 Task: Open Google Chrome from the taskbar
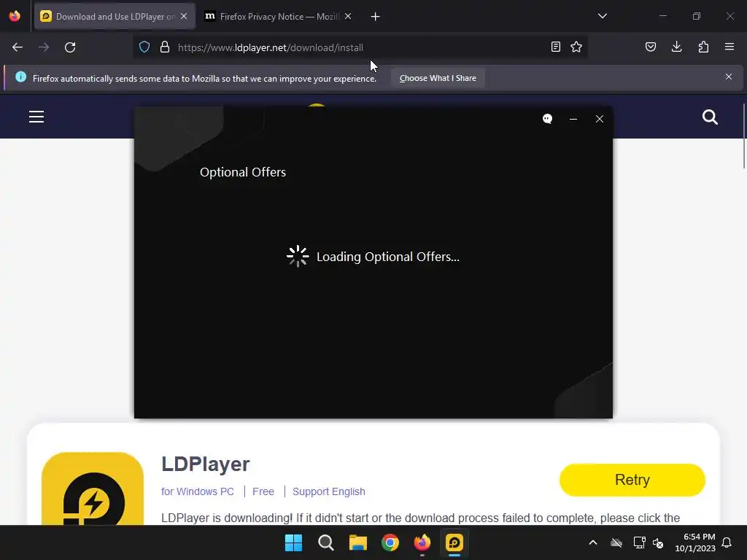click(x=390, y=542)
